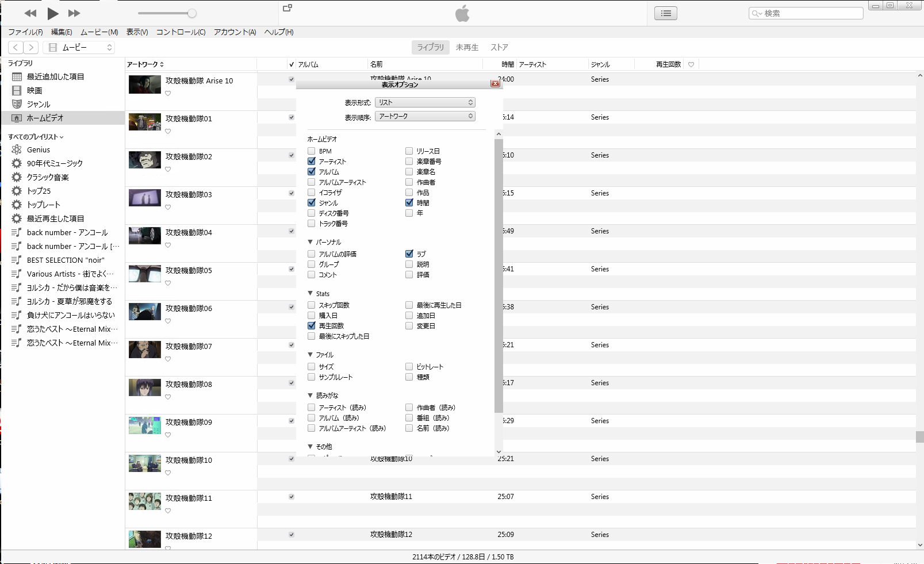The width and height of the screenshot is (924, 564).
Task: Sort by the 名前 column header
Action: tap(425, 64)
